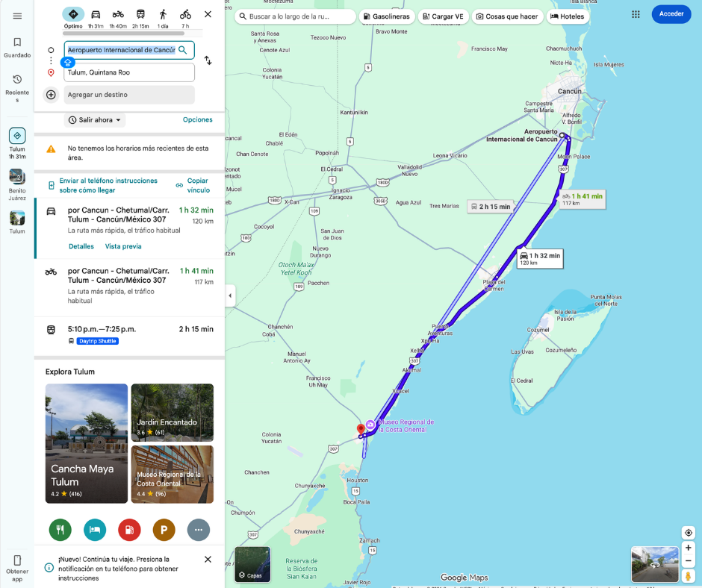Open the Jardín Encantado photo card

[173, 413]
